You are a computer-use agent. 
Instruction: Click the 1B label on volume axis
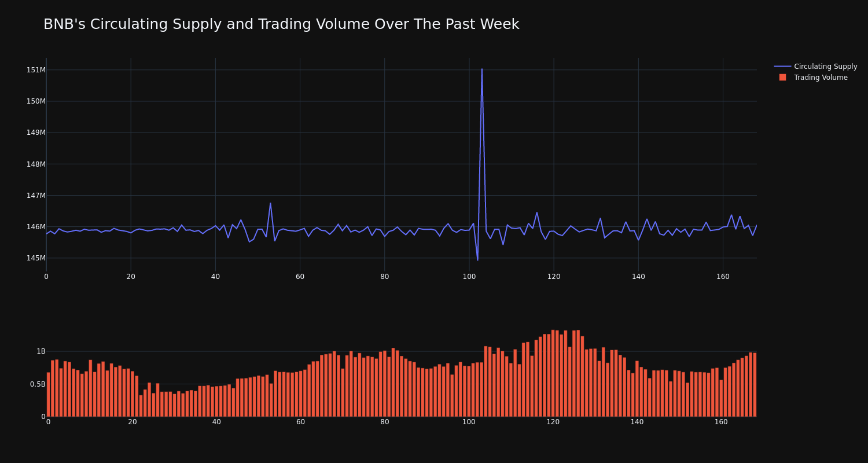(x=41, y=351)
